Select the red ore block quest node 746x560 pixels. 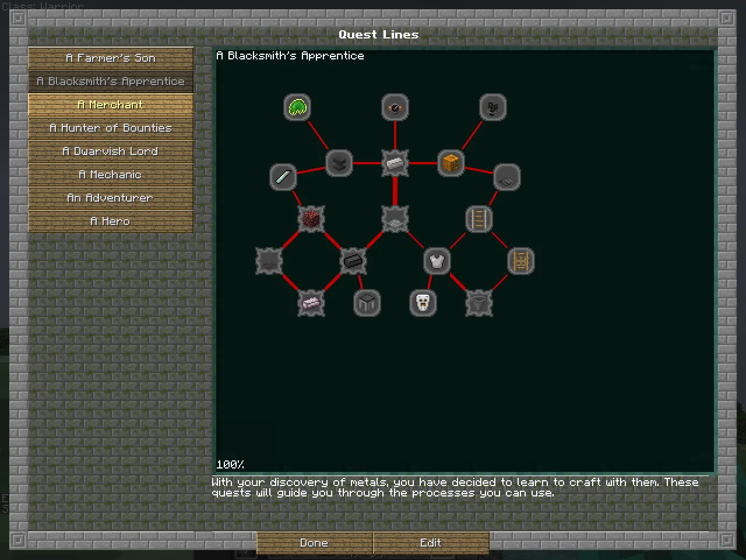click(x=311, y=219)
